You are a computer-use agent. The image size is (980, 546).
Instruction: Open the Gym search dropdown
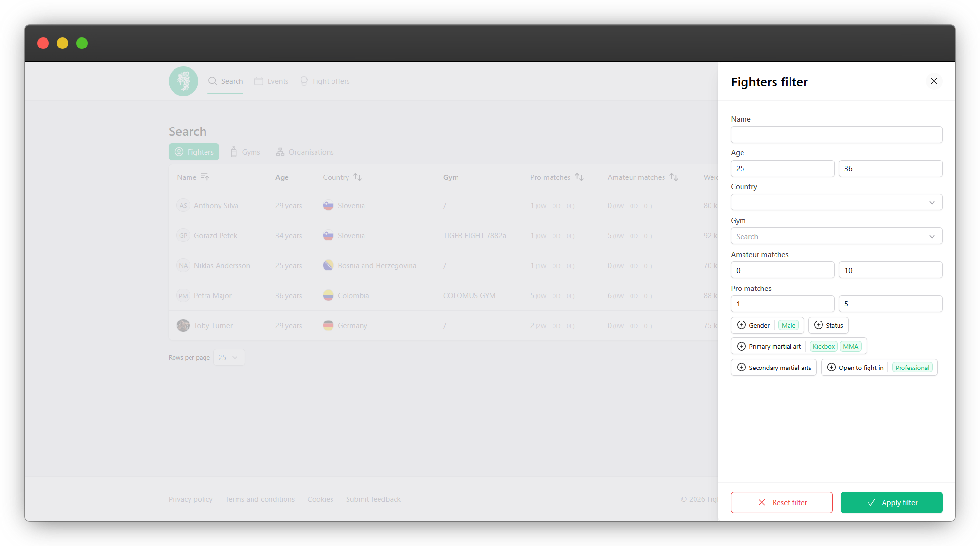837,236
